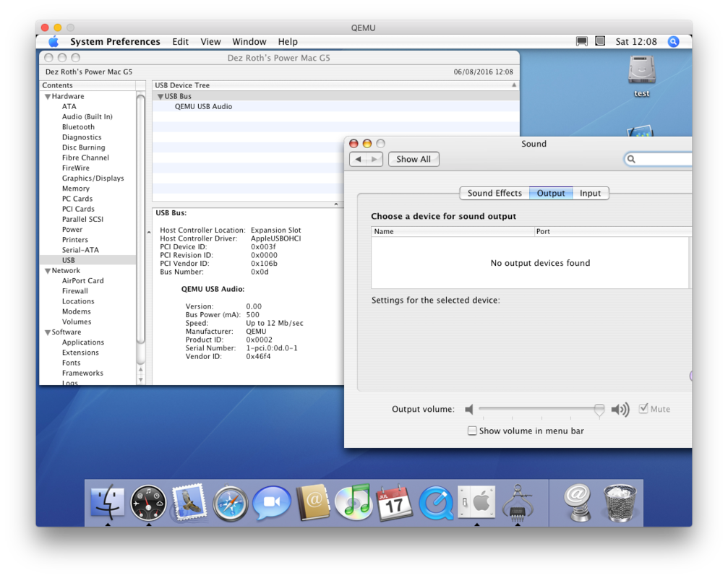728x578 pixels.
Task: Open the Trash in the Dock
Action: click(x=620, y=503)
